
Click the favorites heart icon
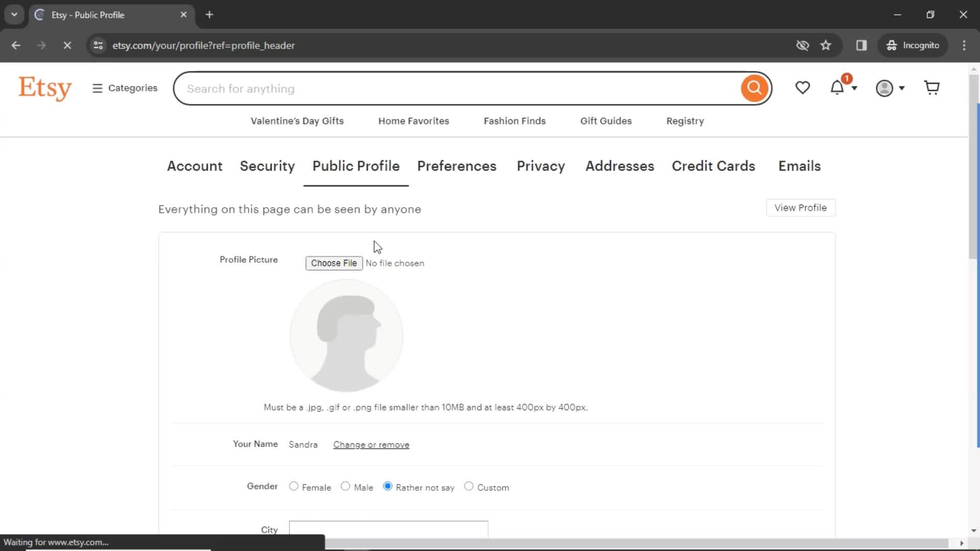coord(803,88)
